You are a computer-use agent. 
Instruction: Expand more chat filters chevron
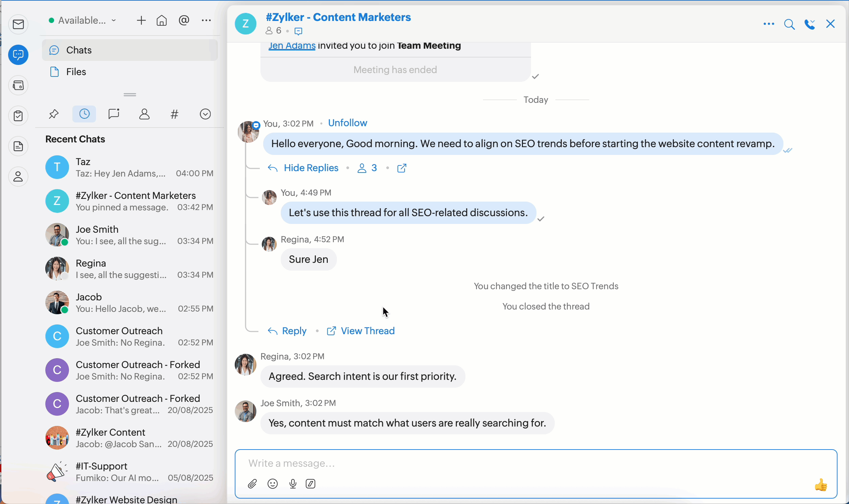[205, 114]
